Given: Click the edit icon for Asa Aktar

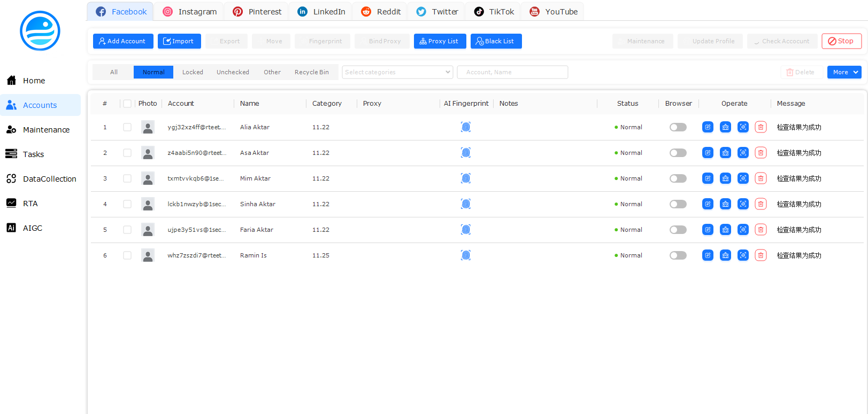Looking at the screenshot, I should click(708, 153).
